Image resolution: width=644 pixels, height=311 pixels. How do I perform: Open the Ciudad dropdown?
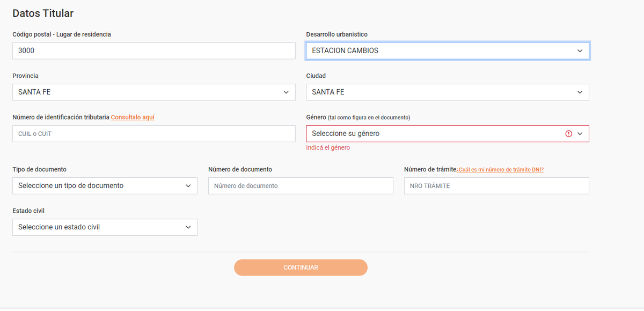(448, 92)
